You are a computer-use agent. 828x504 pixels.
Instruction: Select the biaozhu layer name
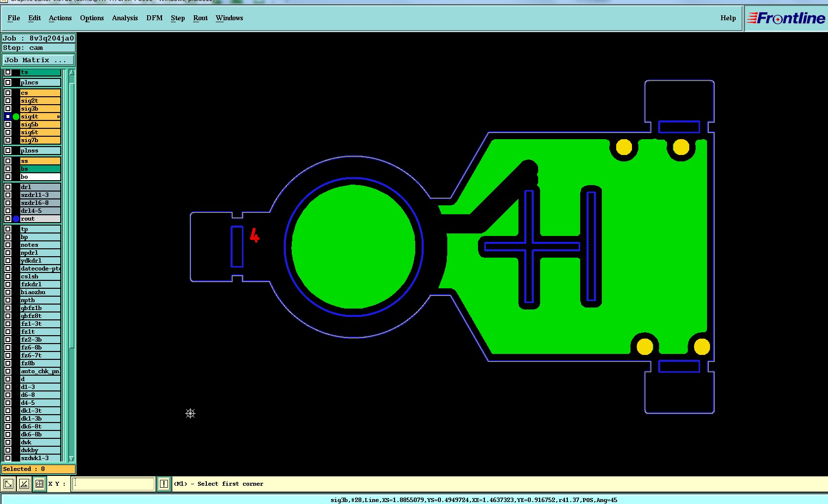tap(40, 292)
